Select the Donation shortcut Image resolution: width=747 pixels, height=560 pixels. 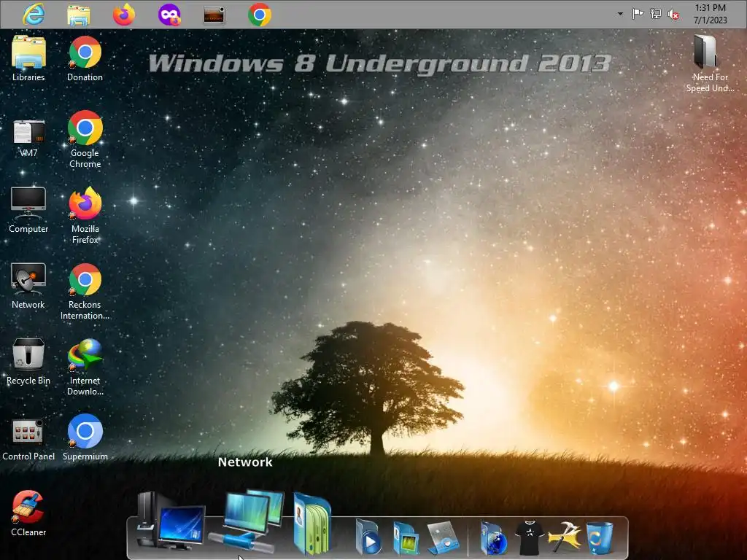tap(85, 58)
